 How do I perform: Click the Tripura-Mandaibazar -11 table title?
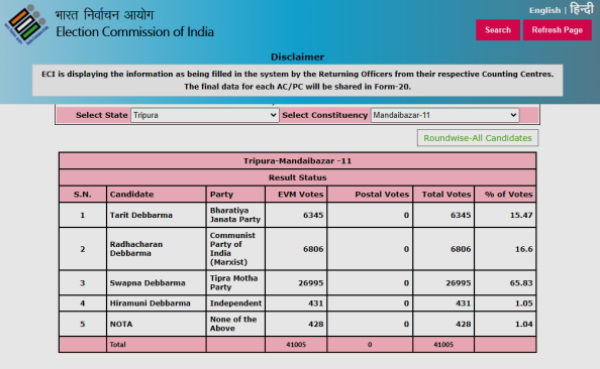[x=297, y=161]
